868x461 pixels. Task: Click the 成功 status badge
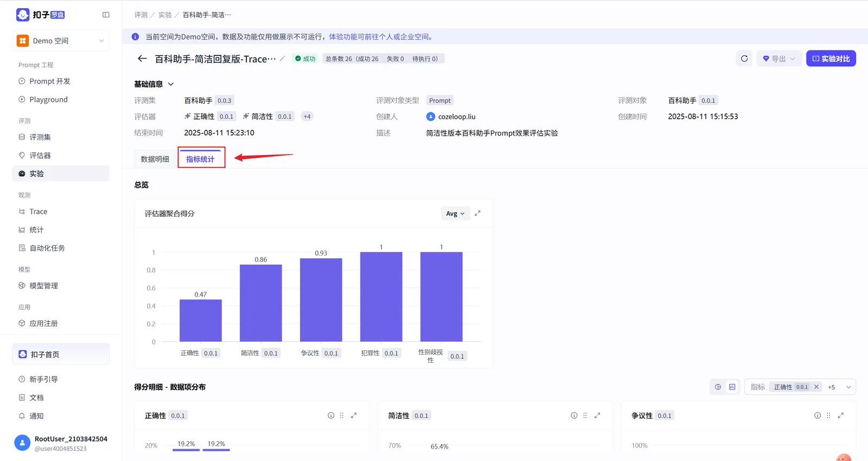point(305,59)
